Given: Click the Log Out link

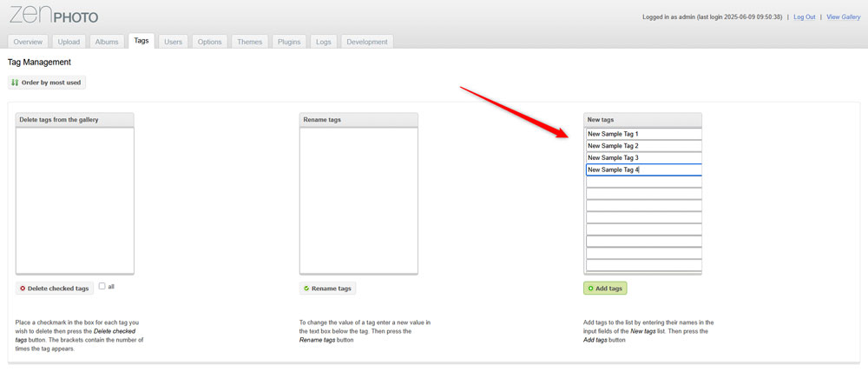Looking at the screenshot, I should pyautogui.click(x=805, y=17).
